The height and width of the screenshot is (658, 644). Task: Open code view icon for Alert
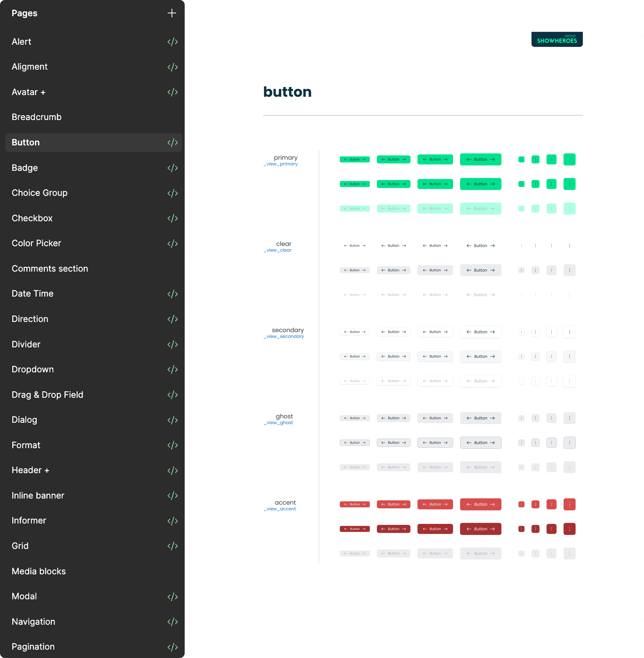click(x=172, y=42)
